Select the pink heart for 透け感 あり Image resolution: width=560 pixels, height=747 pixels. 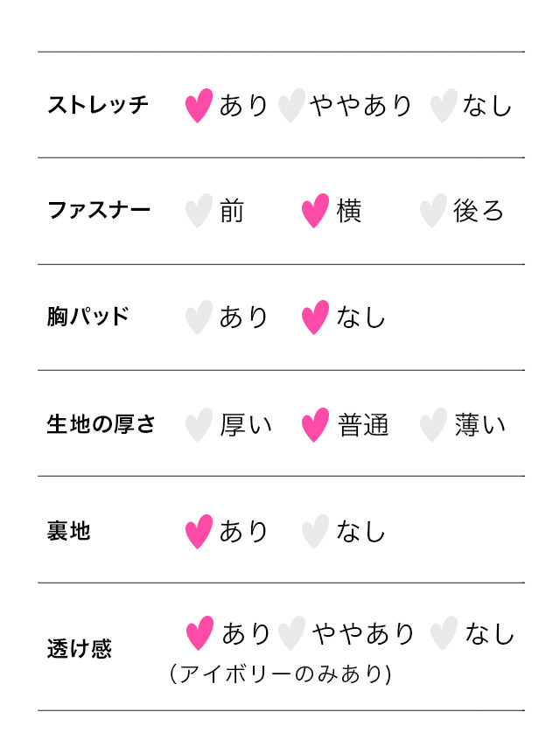click(x=200, y=633)
